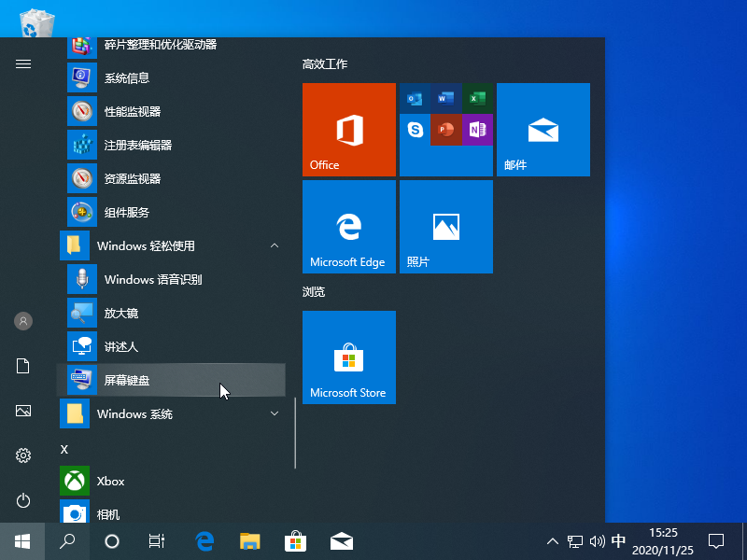This screenshot has width=747, height=560.
Task: Launch the 相机 Camera app
Action: [x=110, y=513]
